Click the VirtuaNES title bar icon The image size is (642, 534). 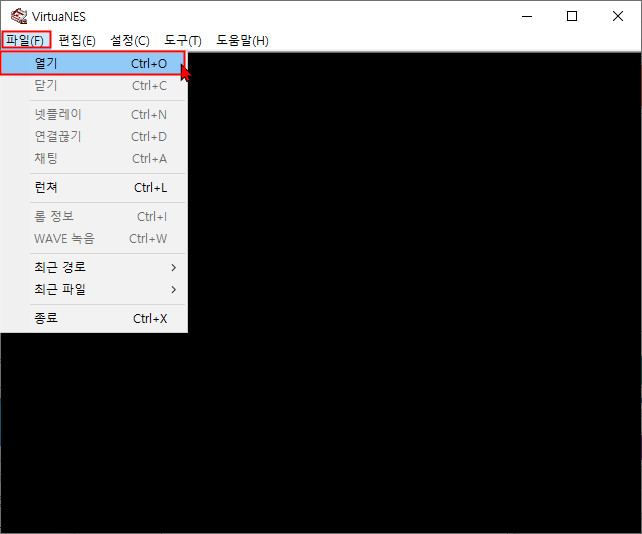(x=19, y=16)
